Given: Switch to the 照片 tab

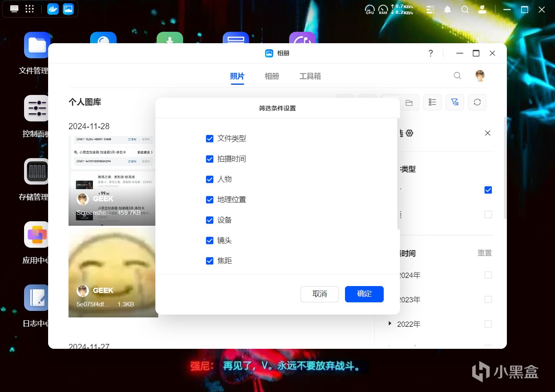Looking at the screenshot, I should [237, 76].
